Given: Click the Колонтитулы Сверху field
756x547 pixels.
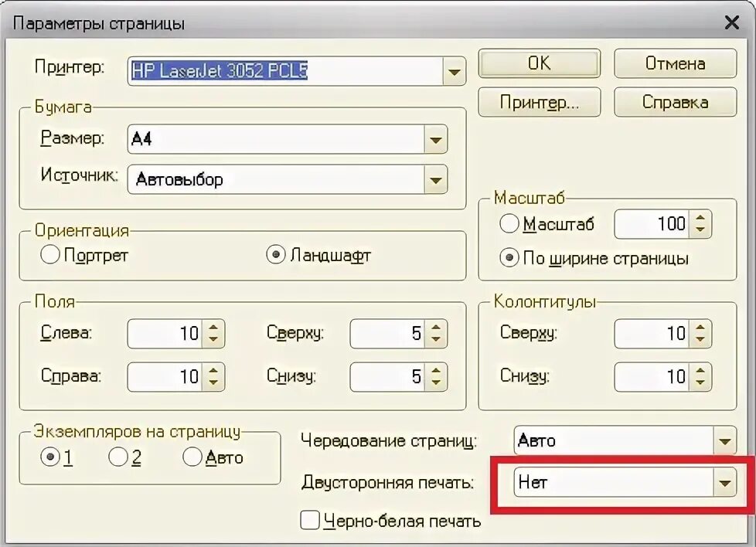Looking at the screenshot, I should (652, 334).
